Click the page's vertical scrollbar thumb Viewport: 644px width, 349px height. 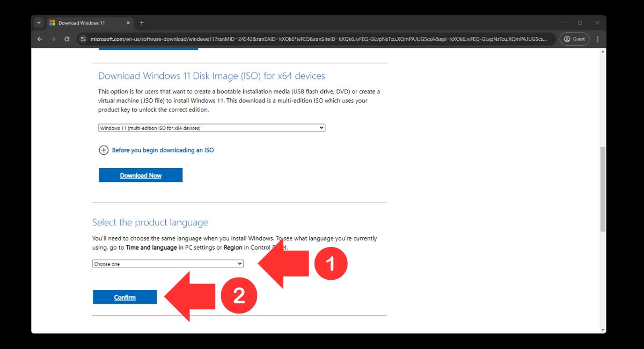(x=603, y=188)
